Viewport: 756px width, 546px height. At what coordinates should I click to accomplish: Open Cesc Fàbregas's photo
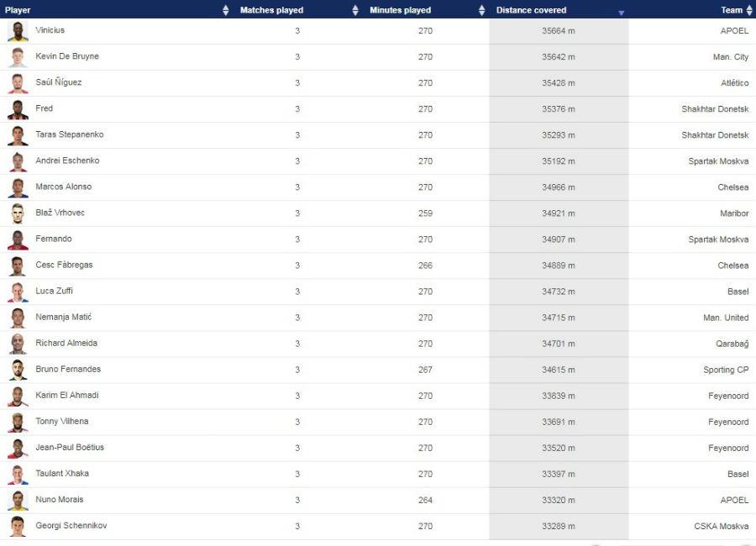[x=18, y=265]
